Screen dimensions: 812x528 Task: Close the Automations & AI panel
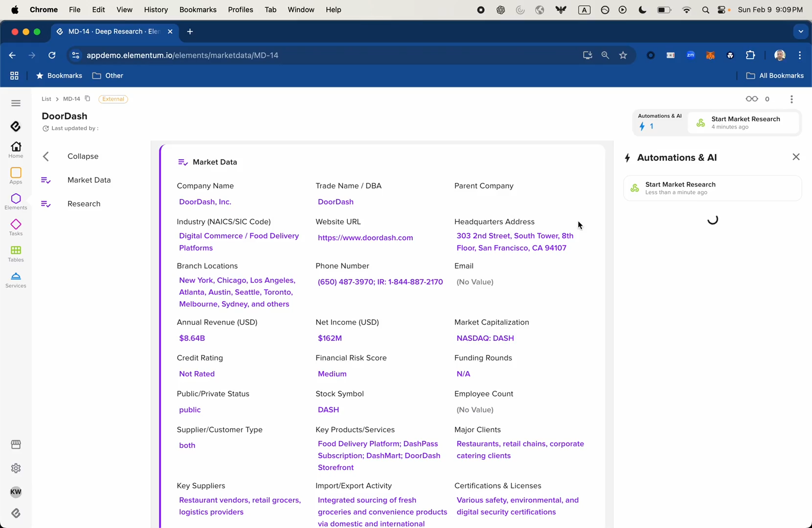796,157
